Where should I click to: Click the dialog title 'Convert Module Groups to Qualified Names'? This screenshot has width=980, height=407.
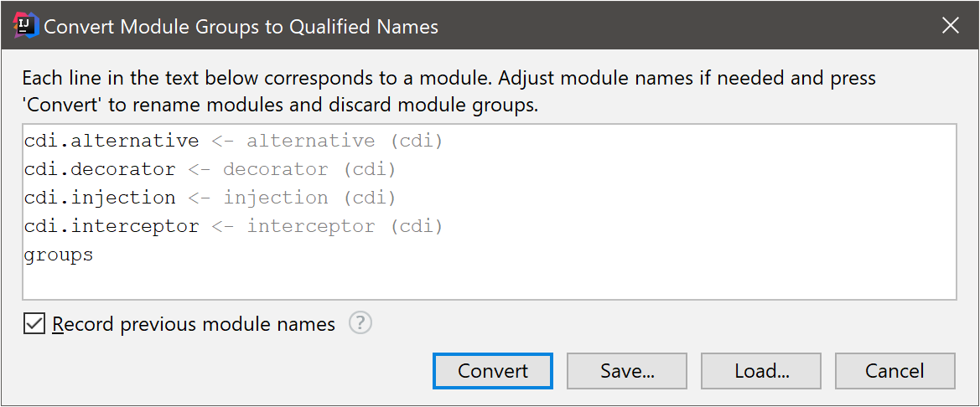pyautogui.click(x=241, y=26)
